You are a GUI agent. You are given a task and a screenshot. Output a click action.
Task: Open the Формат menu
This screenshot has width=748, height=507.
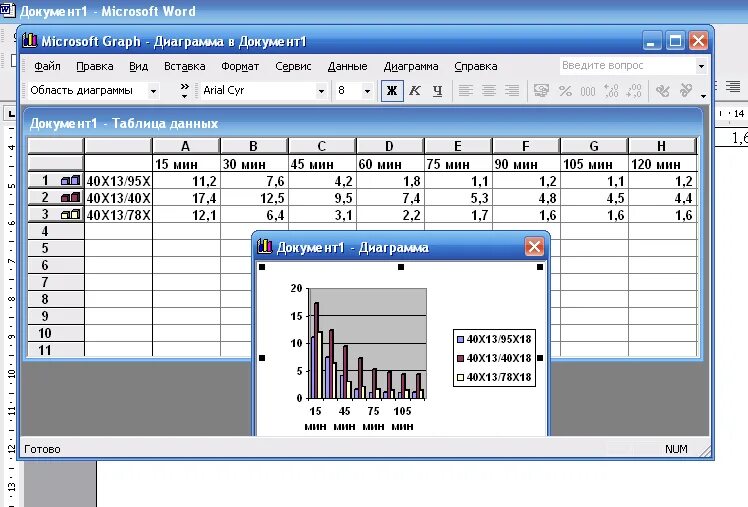[240, 66]
